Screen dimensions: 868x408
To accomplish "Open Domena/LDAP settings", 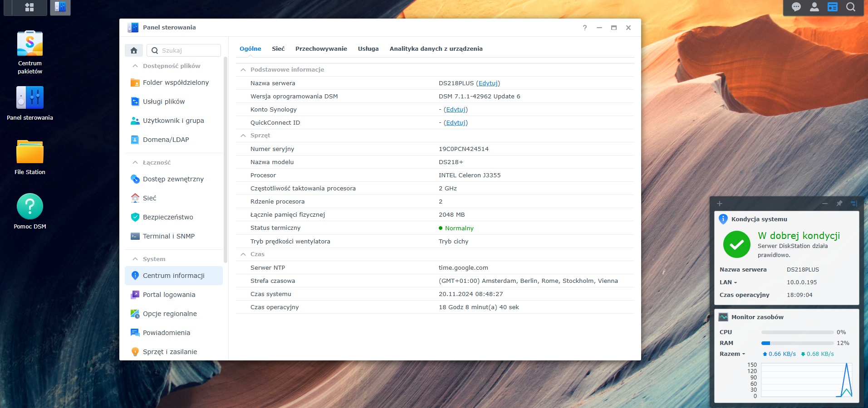I will click(174, 140).
